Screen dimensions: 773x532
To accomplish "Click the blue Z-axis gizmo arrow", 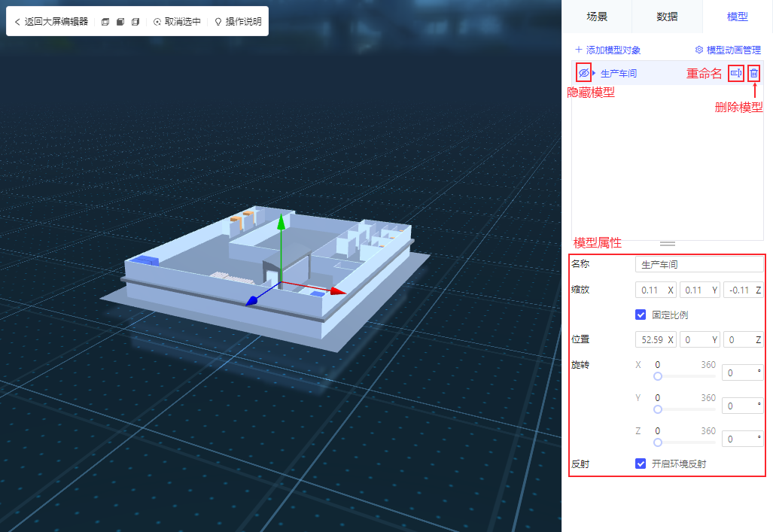I will (x=252, y=300).
